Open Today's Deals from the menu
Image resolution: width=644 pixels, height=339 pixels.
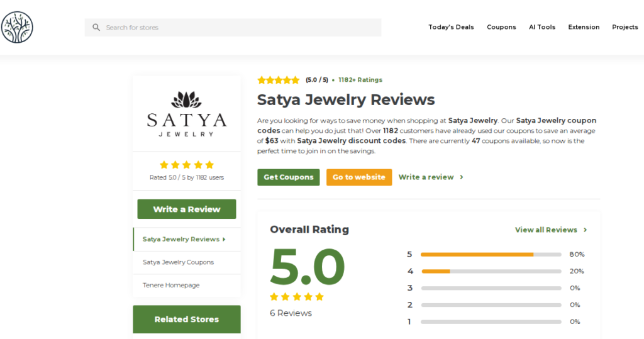coord(451,27)
